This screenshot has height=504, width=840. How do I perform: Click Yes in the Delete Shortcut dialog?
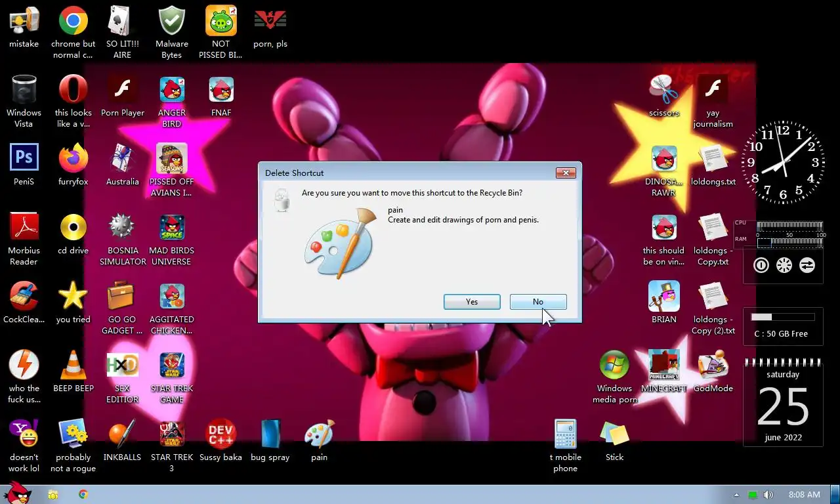tap(472, 302)
